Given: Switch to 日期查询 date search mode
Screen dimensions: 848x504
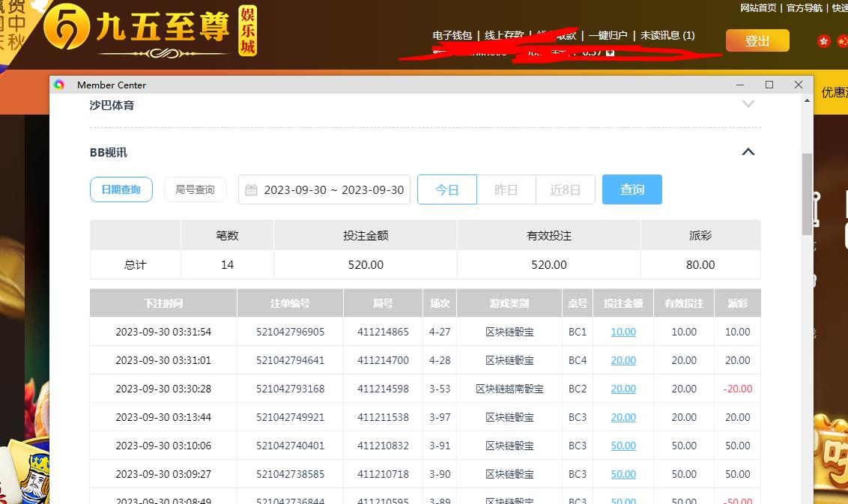Looking at the screenshot, I should click(x=121, y=189).
